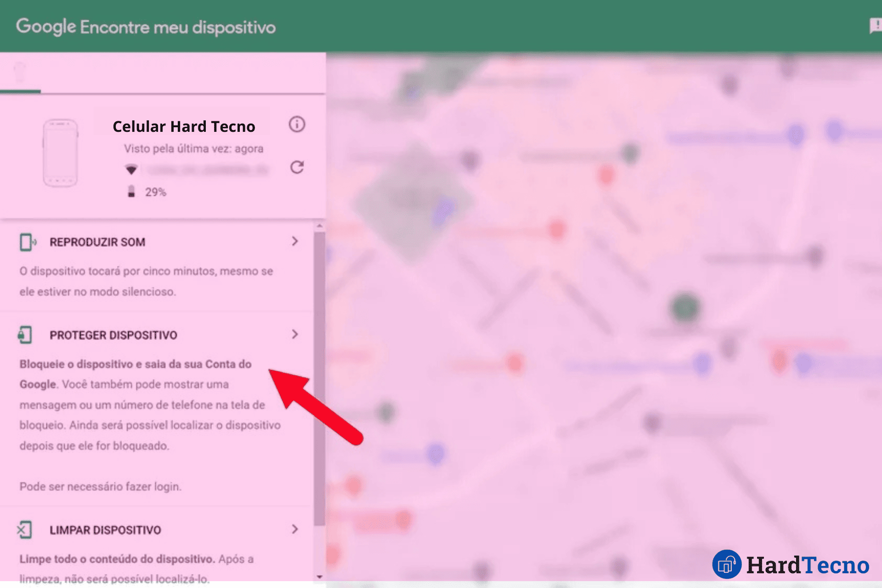Click the 29% battery value

point(156,192)
